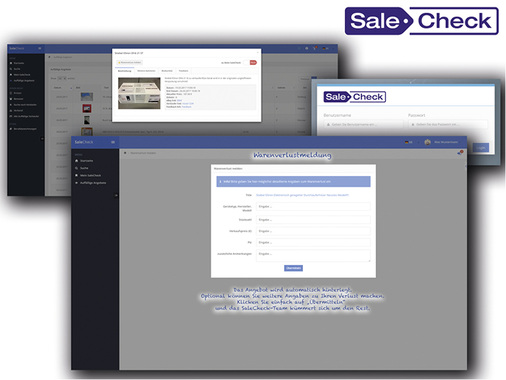Screen dimensions: 506x380
Task: Open the Show entries count dropdown
Action: (62, 78)
